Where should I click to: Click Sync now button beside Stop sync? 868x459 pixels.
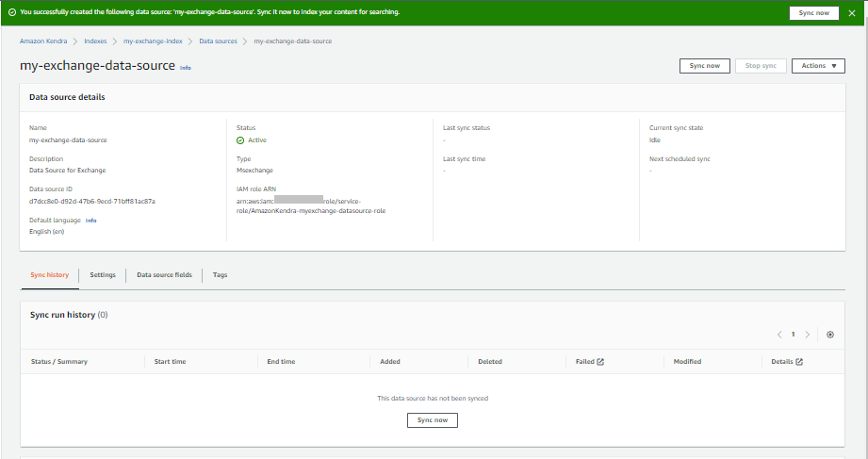(705, 66)
